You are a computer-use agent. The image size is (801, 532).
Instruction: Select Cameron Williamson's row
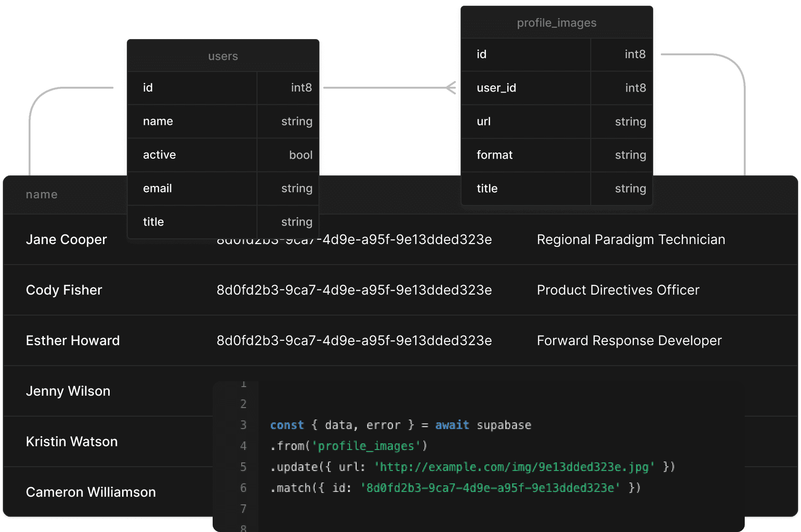coord(91,492)
